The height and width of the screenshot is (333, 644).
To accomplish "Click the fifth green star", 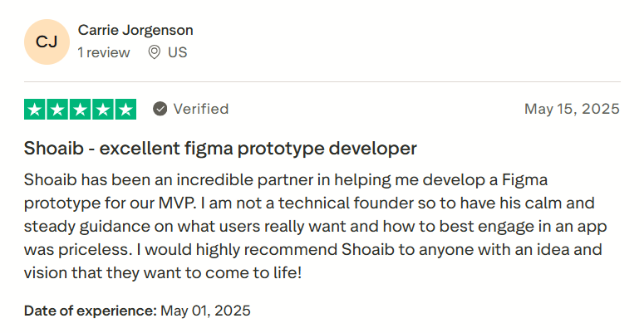I will pos(125,110).
